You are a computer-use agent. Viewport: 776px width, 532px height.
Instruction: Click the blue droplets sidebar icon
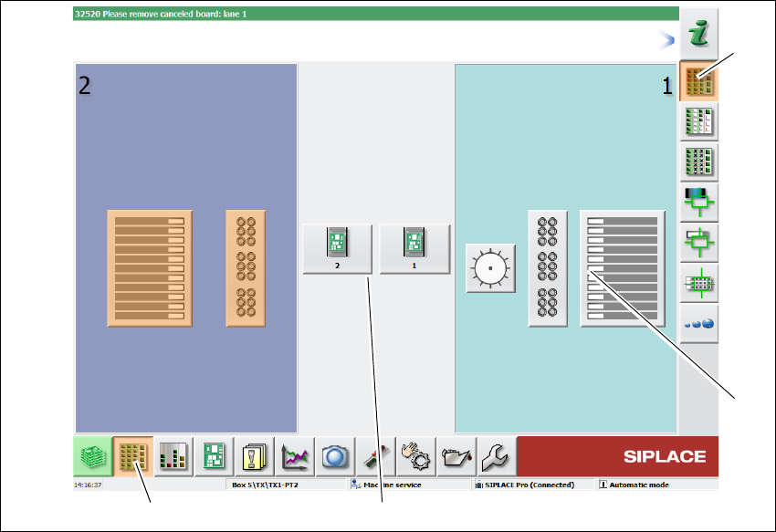698,324
